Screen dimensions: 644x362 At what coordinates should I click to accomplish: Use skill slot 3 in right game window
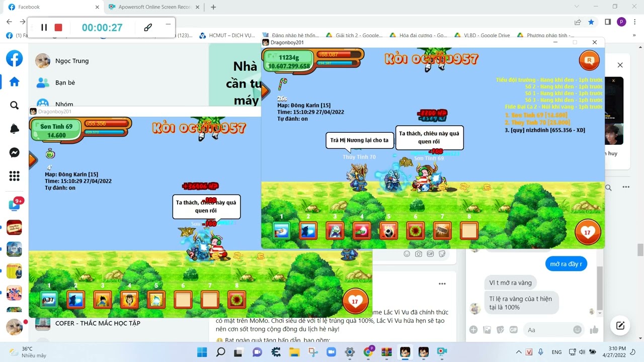335,231
